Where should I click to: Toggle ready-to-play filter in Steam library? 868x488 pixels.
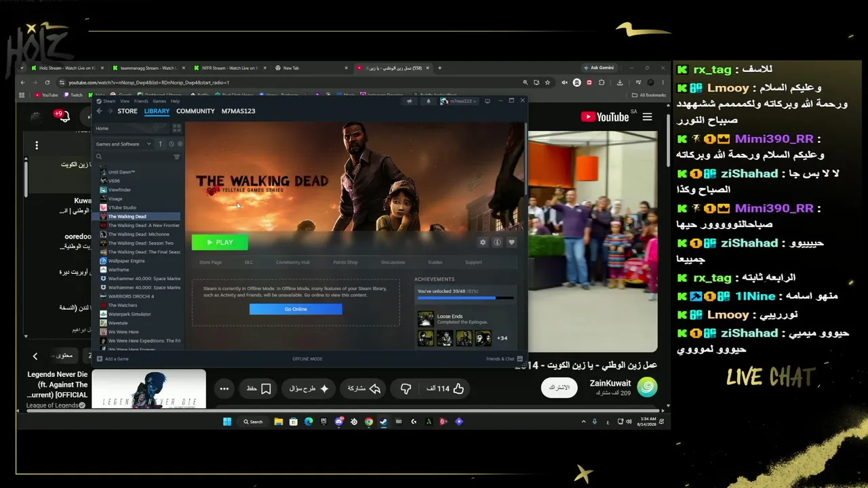(x=180, y=144)
